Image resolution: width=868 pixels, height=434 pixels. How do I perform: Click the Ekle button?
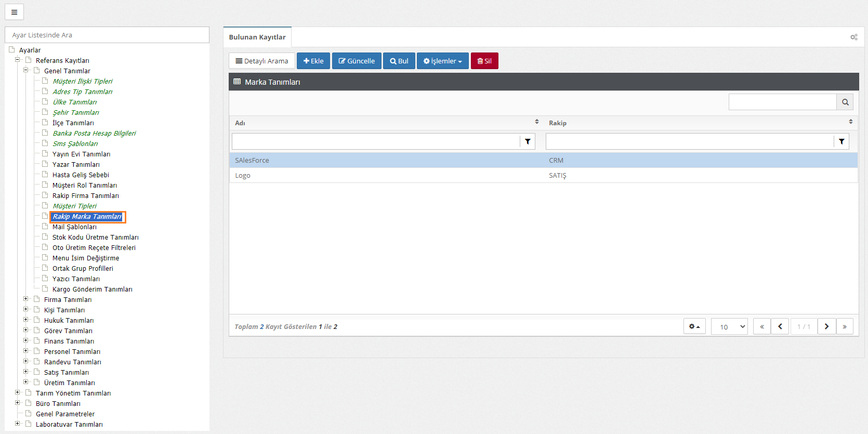(x=313, y=61)
